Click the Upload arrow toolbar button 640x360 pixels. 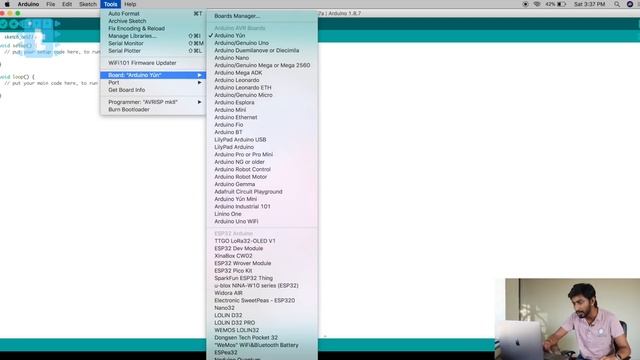click(x=13, y=24)
